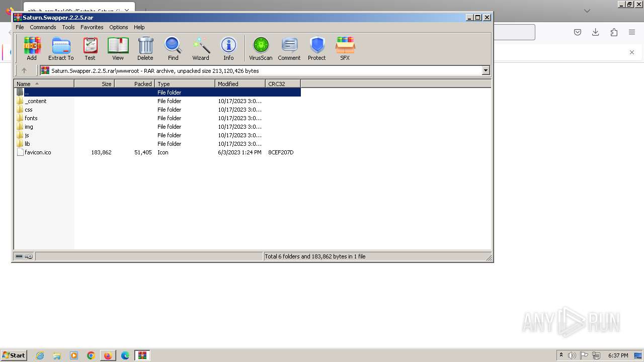Launch the Wizard tool
644x362 pixels.
201,49
